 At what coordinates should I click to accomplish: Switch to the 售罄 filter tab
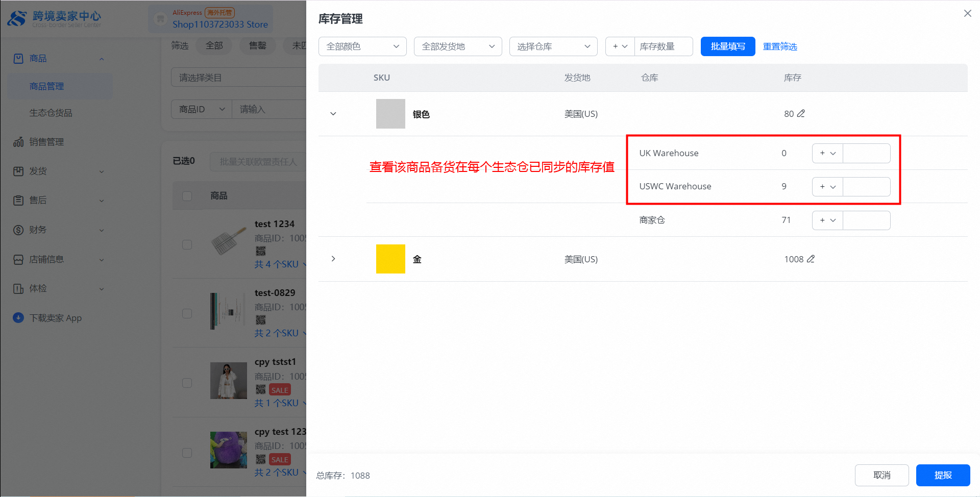pos(258,46)
